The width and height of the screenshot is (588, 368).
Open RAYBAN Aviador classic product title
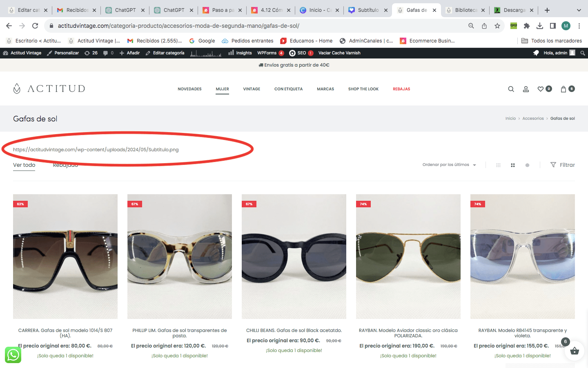pos(408,333)
